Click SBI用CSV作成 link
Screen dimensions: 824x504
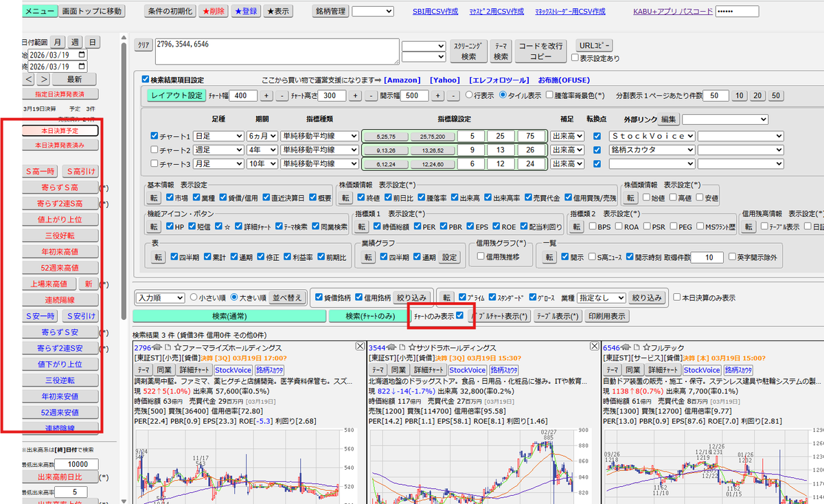(437, 12)
